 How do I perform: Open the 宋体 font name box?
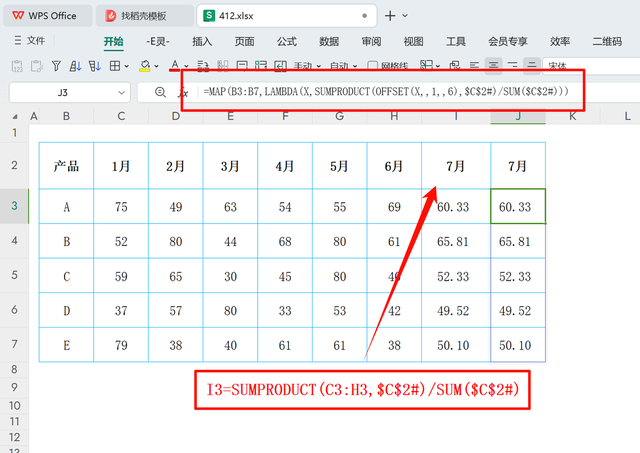click(x=591, y=66)
